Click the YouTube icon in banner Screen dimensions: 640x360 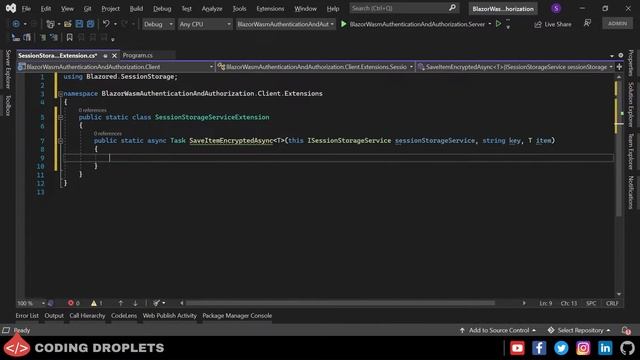point(517,348)
